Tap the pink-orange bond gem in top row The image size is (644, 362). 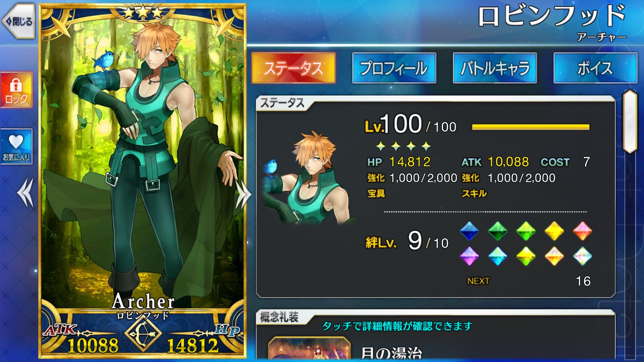point(583,231)
